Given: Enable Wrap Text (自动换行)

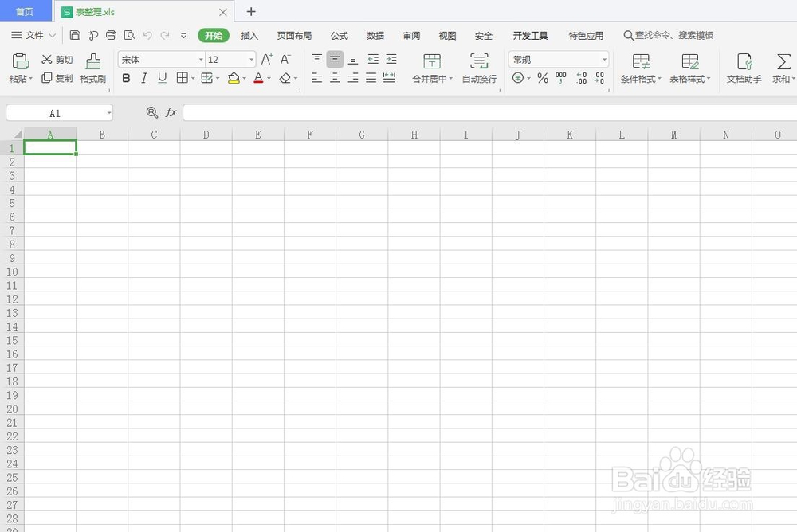Looking at the screenshot, I should (479, 68).
